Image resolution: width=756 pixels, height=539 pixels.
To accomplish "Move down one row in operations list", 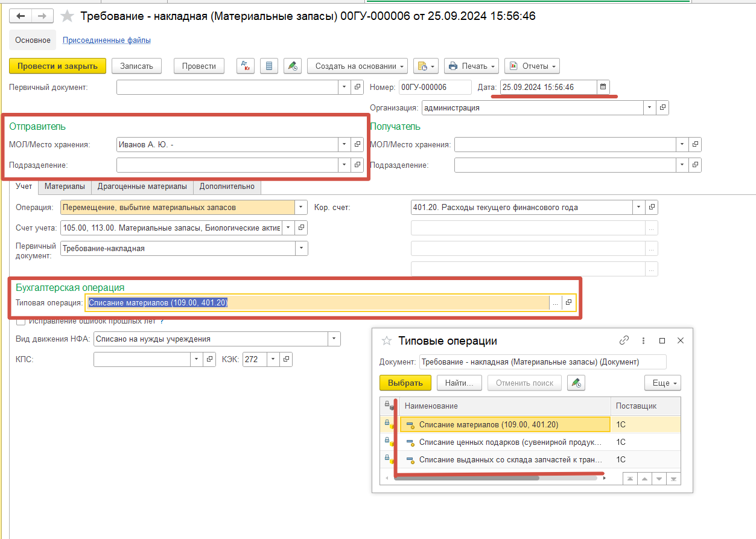I will [x=659, y=478].
